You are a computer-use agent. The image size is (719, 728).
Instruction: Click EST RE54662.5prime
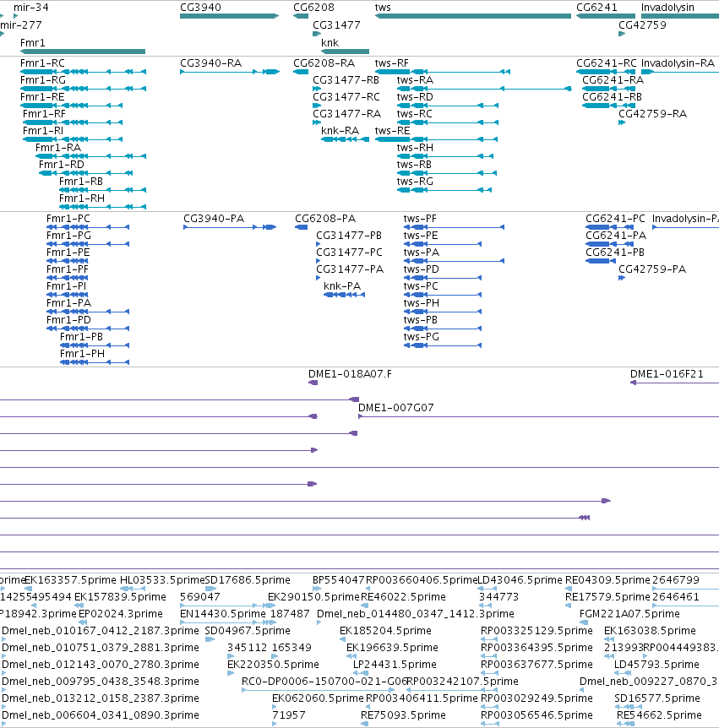tap(659, 715)
